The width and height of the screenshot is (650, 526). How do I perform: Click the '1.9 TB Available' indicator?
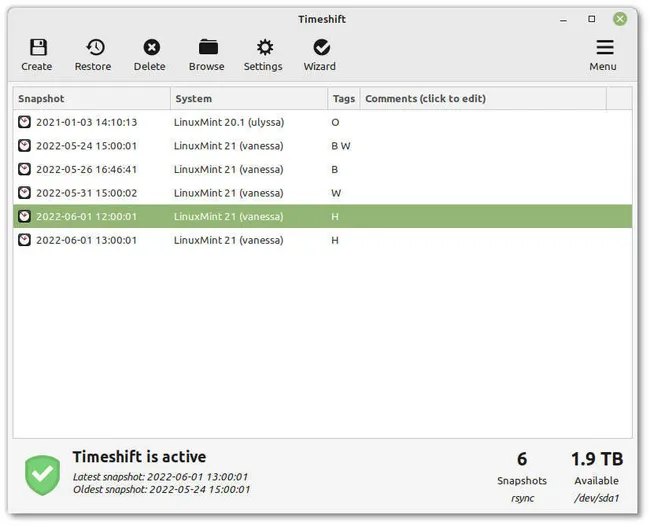click(597, 468)
